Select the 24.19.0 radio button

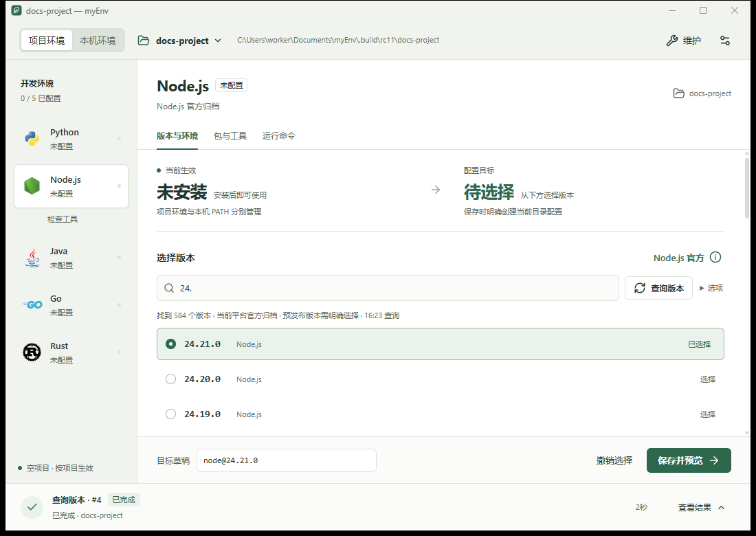click(170, 414)
